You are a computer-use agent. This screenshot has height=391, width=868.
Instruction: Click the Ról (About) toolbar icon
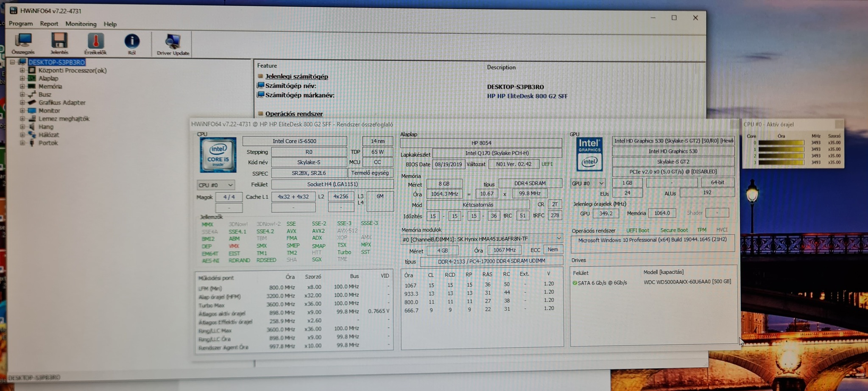coord(133,42)
